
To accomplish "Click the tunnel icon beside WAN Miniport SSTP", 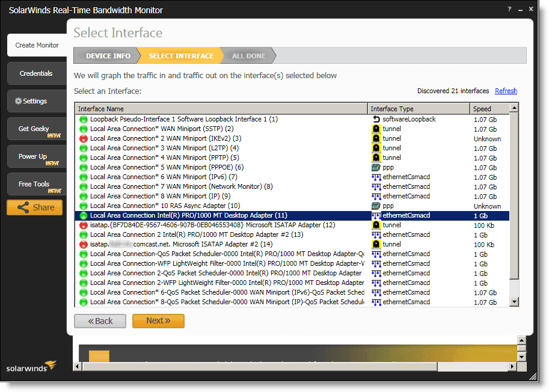I will click(x=375, y=129).
